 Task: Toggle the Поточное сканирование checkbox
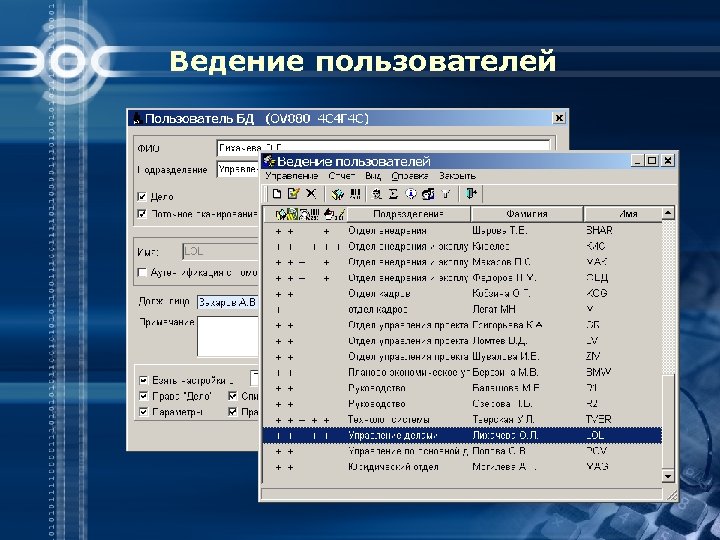pos(142,214)
